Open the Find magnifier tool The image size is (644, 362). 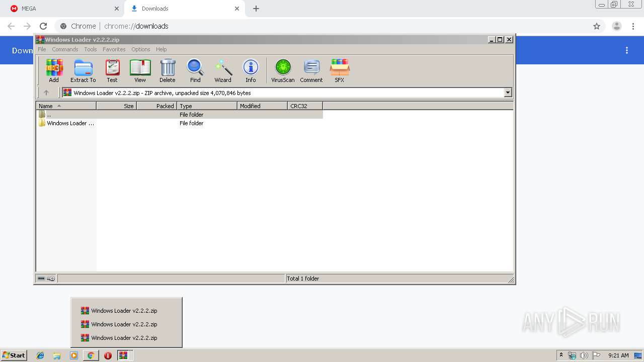pos(195,70)
